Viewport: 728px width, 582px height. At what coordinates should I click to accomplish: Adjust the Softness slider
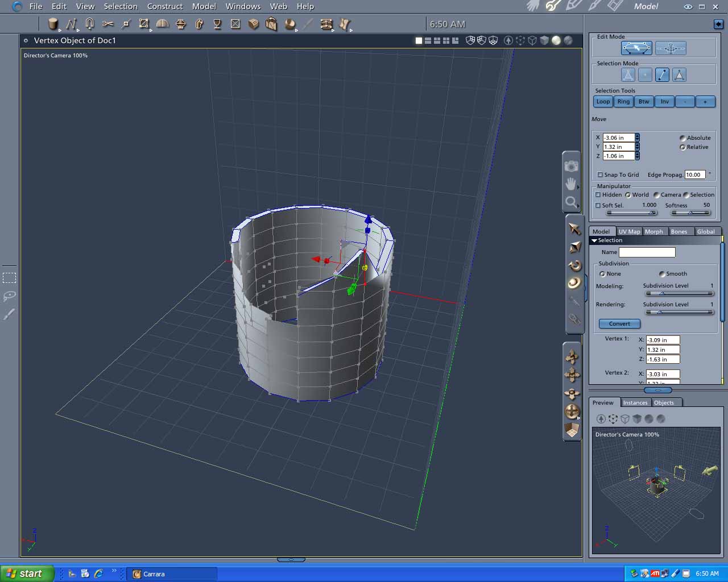(690, 213)
